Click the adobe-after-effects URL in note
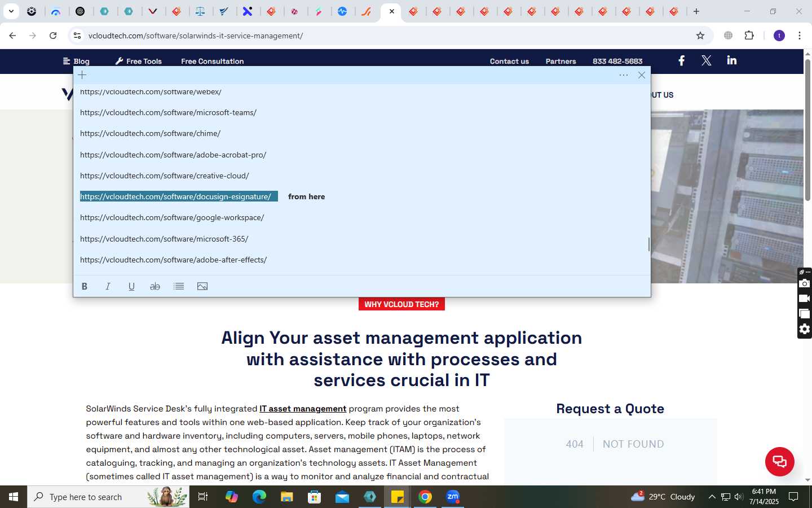The width and height of the screenshot is (812, 508). [173, 260]
